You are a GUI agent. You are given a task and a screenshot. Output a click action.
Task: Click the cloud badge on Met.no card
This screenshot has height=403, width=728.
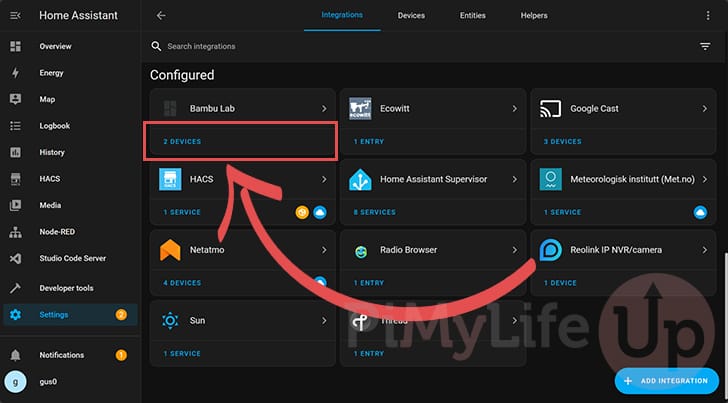[700, 213]
